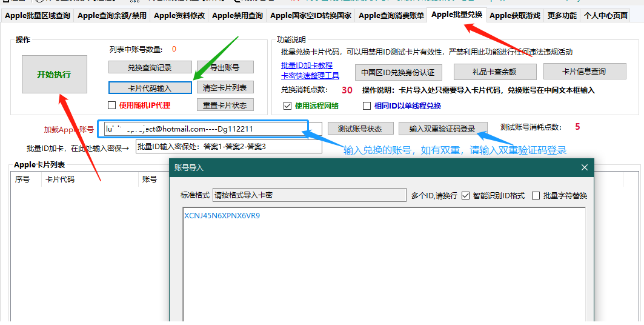Click the 密保 answers input field
Image resolution: width=644 pixels, height=325 pixels.
click(x=229, y=147)
